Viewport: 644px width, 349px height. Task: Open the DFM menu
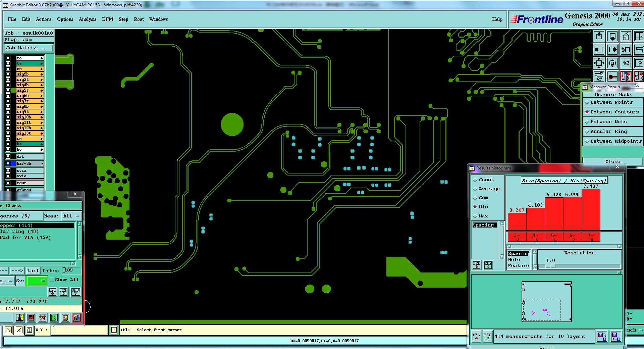coord(108,19)
